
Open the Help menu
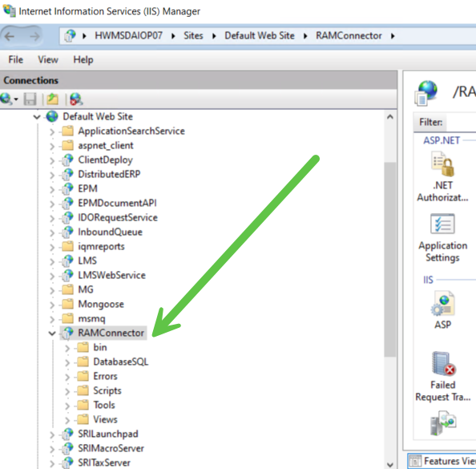[x=83, y=59]
